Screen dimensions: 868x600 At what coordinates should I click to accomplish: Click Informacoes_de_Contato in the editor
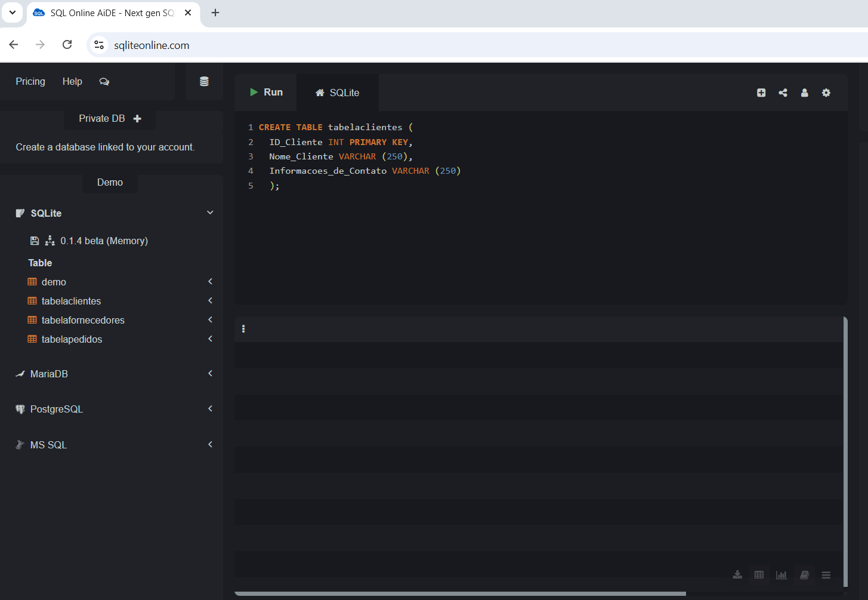click(x=328, y=171)
